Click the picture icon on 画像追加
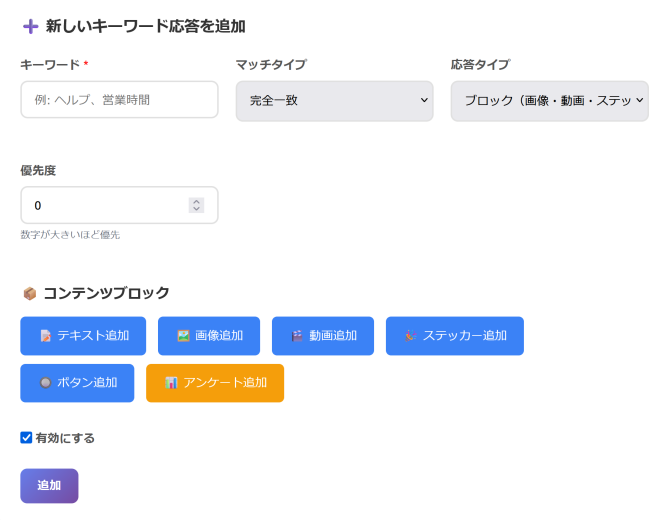Screen dimensions: 666x520 [x=183, y=336]
